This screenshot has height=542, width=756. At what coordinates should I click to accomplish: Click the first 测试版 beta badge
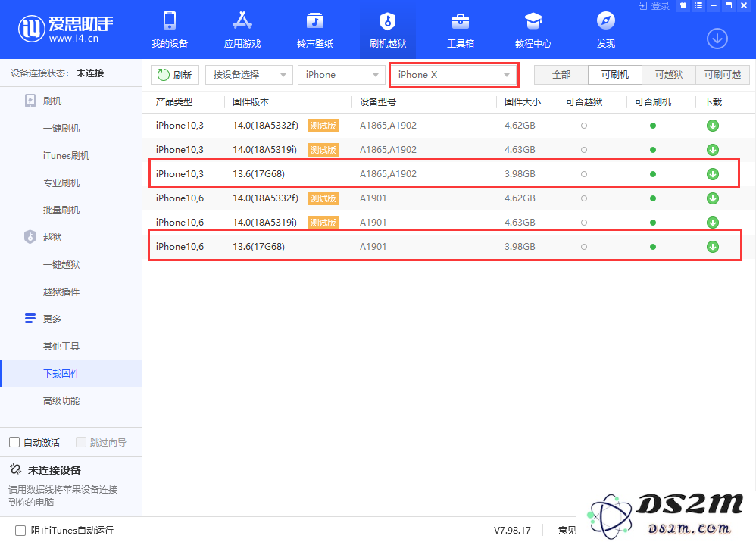pos(323,126)
